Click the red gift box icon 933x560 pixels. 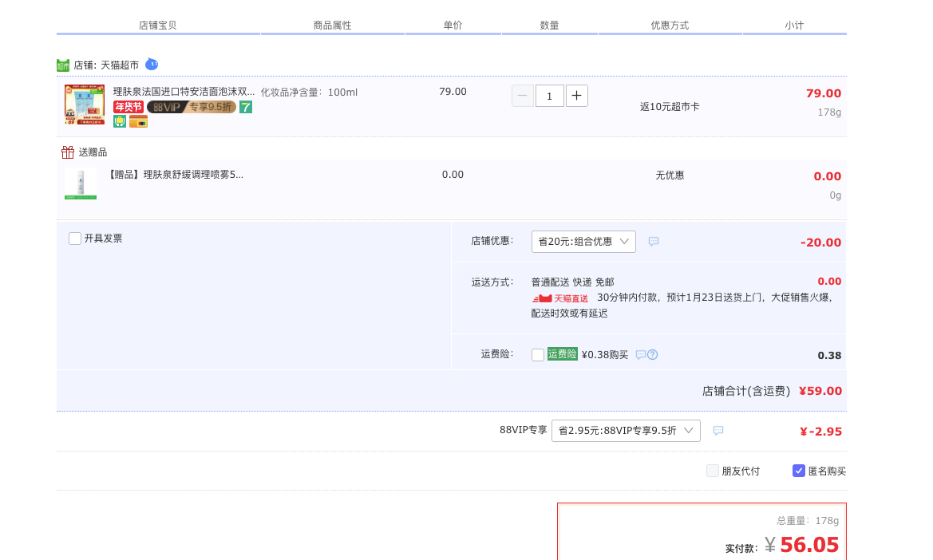click(68, 152)
